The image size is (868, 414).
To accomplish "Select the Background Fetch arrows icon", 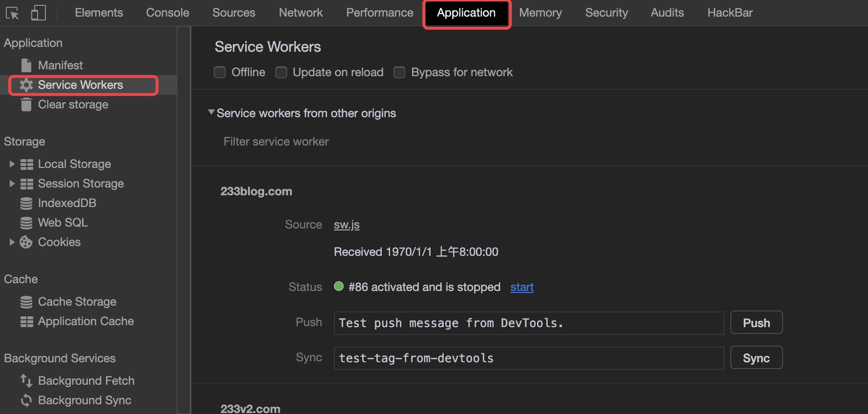I will [x=26, y=381].
